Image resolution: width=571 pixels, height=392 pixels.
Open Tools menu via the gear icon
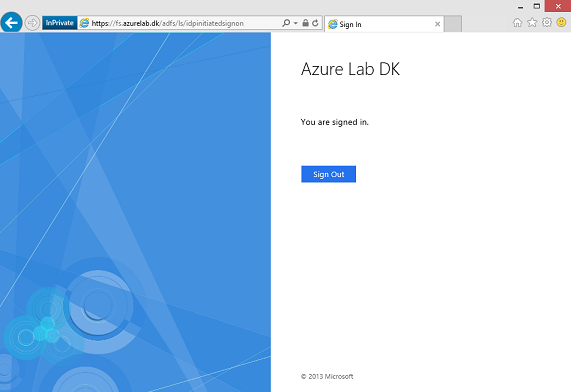point(547,23)
